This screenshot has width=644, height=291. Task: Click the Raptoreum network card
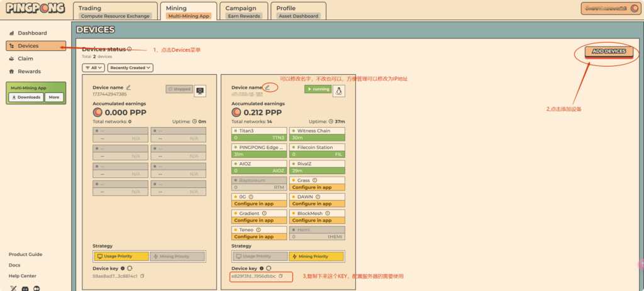[x=259, y=184]
